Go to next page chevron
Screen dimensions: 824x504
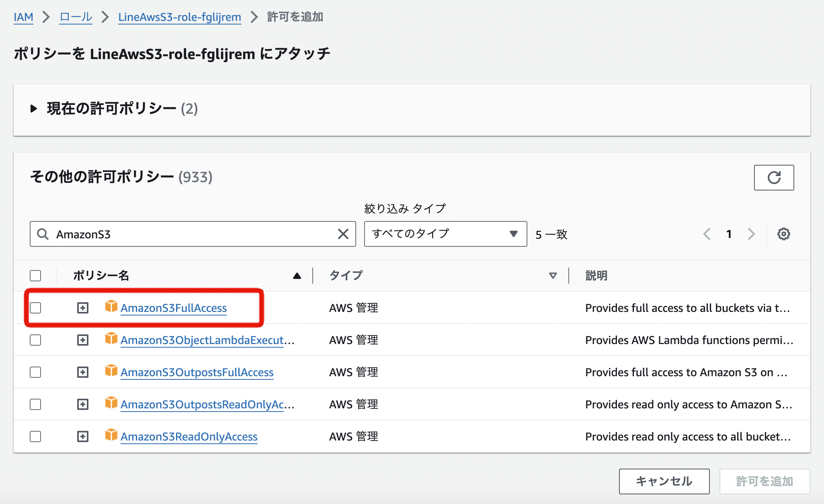pyautogui.click(x=751, y=234)
